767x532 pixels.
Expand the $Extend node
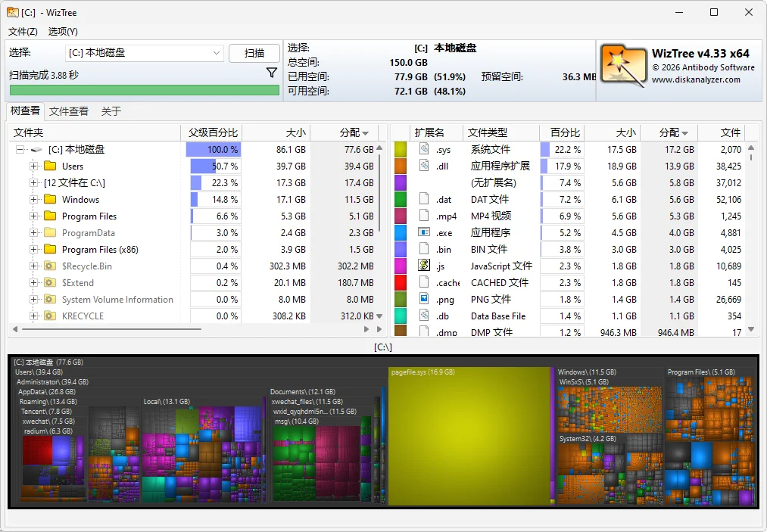coord(34,282)
